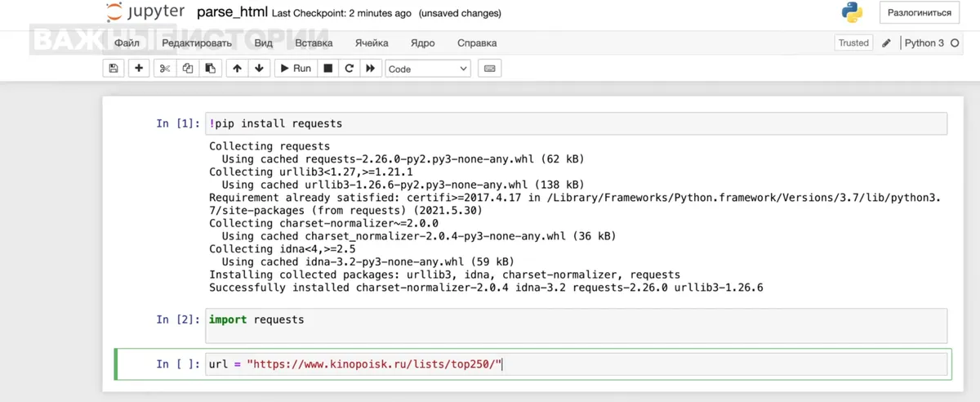Screen dimensions: 980x402
Task: Run the current cell
Action: tap(296, 69)
